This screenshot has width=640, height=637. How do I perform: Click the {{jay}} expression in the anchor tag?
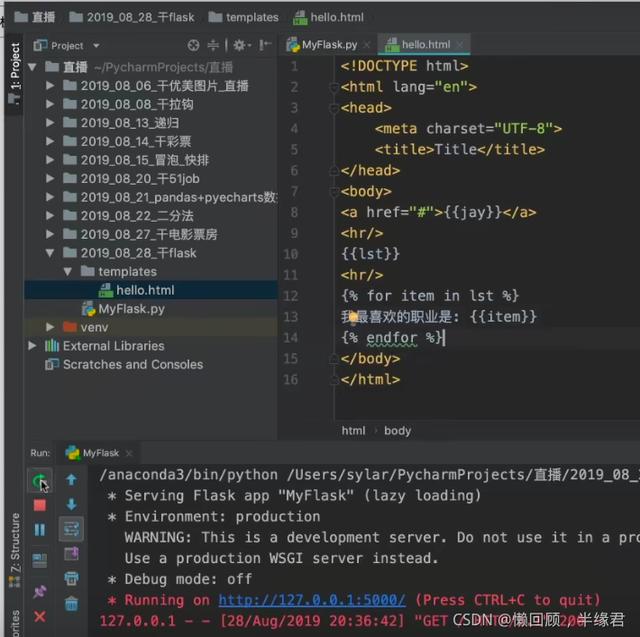pos(472,212)
